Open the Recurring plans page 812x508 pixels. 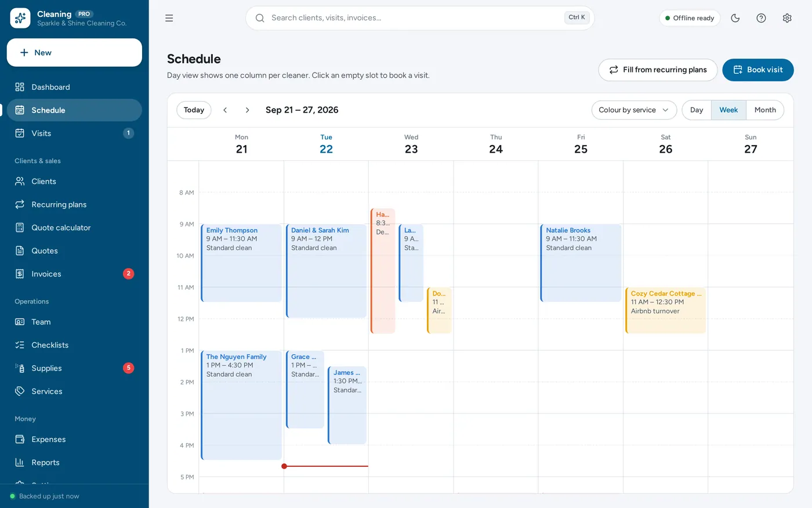(74, 204)
